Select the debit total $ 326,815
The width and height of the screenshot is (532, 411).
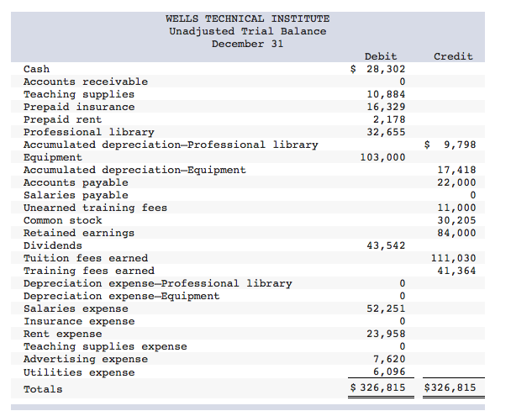click(377, 387)
